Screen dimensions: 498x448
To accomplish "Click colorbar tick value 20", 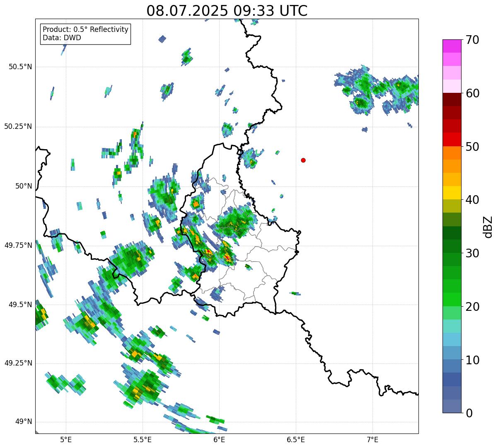I will click(472, 307).
